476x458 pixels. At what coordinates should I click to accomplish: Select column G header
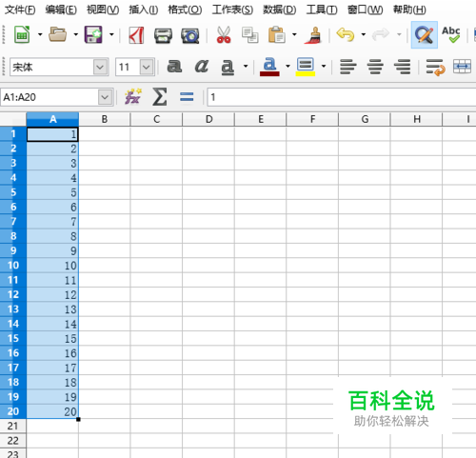click(x=365, y=119)
